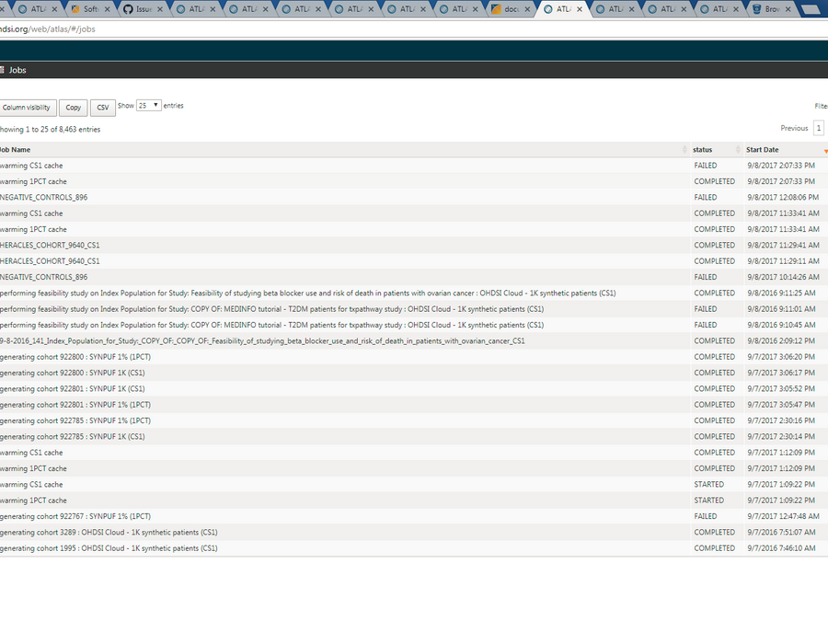Open the Show entries dropdown

(148, 106)
